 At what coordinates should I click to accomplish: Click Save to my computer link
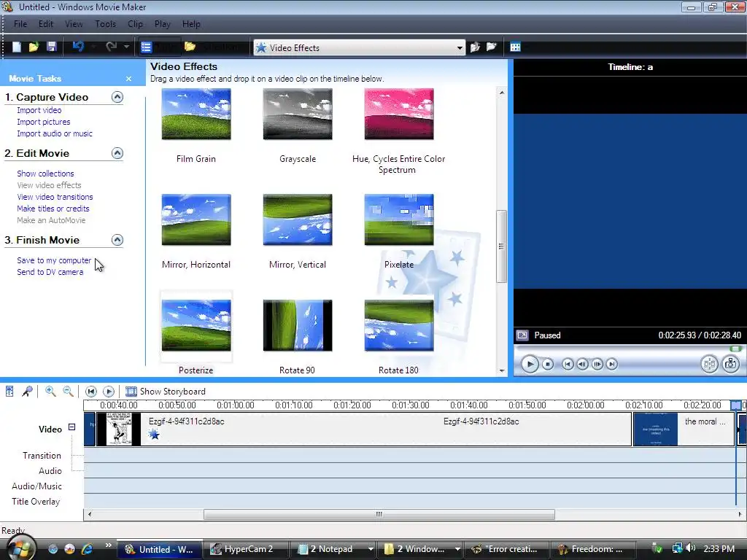point(54,260)
